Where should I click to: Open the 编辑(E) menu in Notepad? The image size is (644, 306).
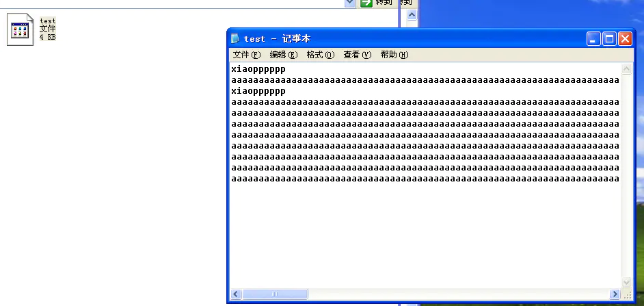point(284,55)
